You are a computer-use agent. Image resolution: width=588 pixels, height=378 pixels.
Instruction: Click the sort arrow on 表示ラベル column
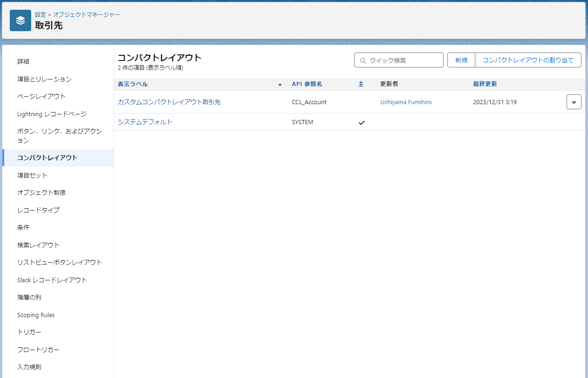(280, 85)
